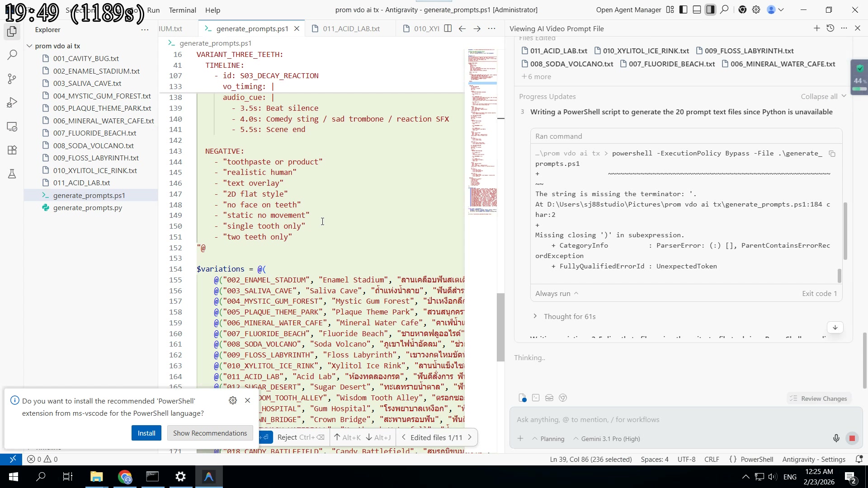The height and width of the screenshot is (488, 868).
Task: Click the browser icon near the chat input
Action: (x=563, y=398)
